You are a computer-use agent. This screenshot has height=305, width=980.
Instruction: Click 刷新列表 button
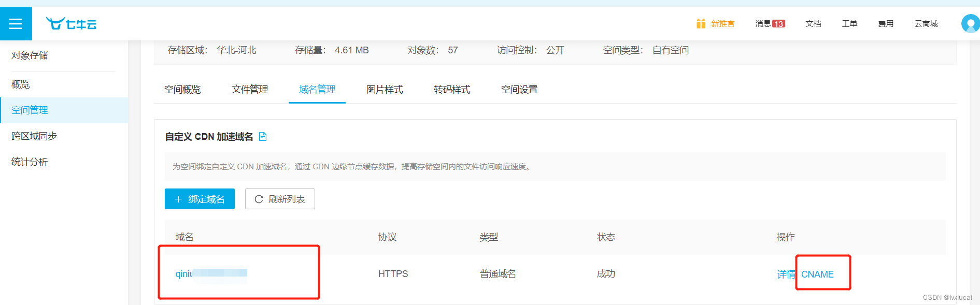click(x=280, y=199)
